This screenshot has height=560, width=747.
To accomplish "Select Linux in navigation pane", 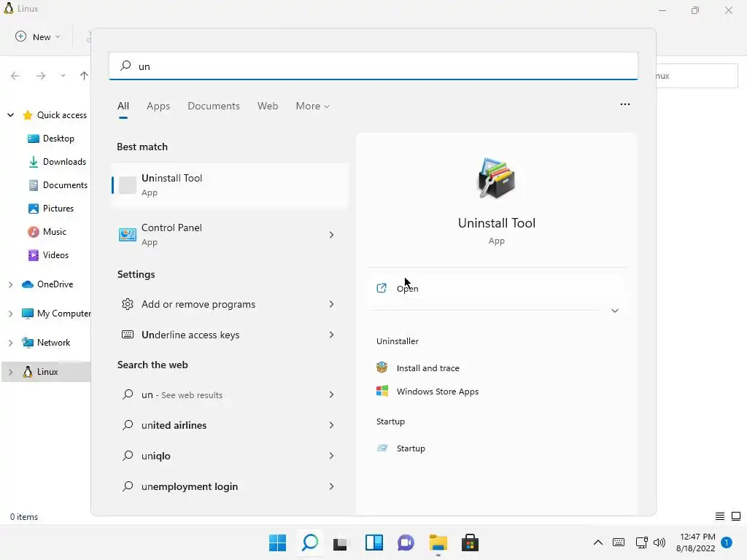I will click(46, 372).
